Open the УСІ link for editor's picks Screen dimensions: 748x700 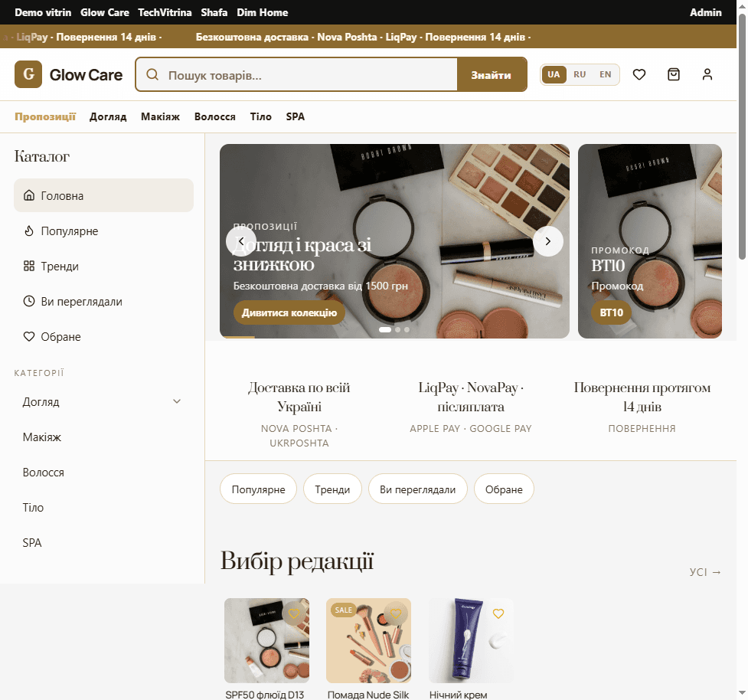point(705,572)
